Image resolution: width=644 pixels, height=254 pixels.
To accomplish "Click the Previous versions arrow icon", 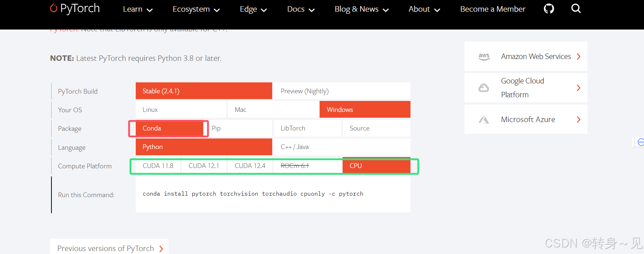I will point(161,249).
